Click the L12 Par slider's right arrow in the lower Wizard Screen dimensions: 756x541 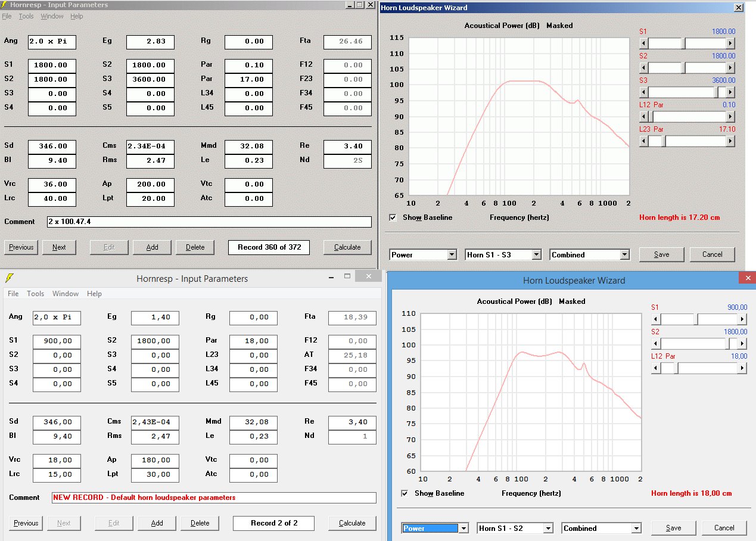[742, 368]
